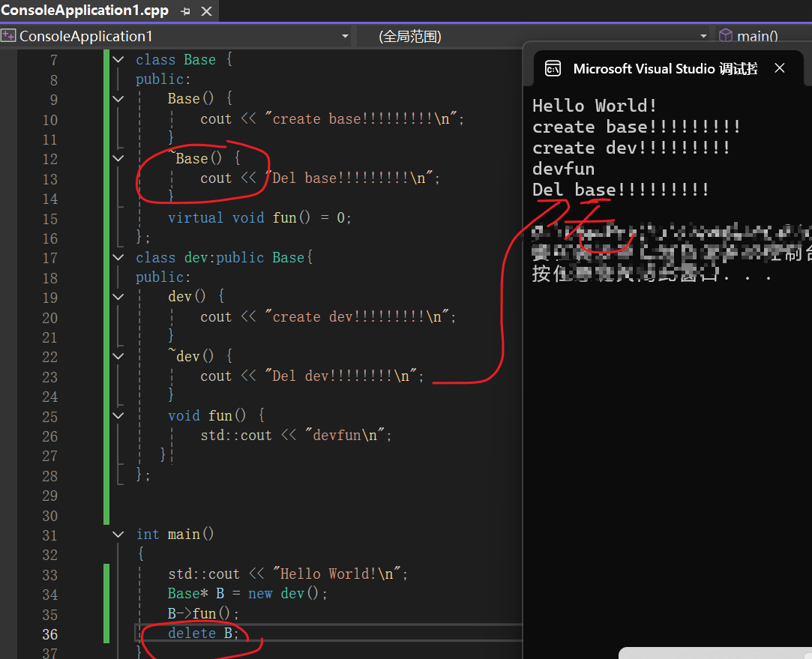
Task: Open the ConsoleApplication1 project scope dropdown
Action: [345, 36]
